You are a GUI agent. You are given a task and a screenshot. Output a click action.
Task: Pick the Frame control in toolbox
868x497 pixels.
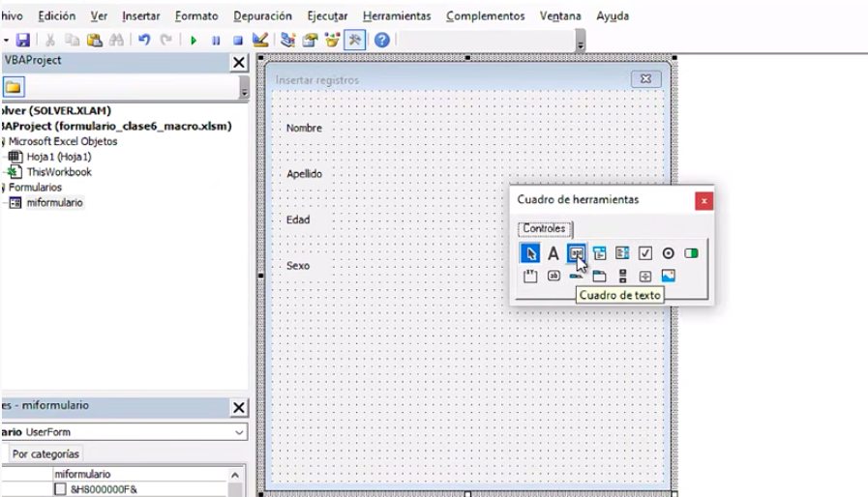(x=530, y=276)
